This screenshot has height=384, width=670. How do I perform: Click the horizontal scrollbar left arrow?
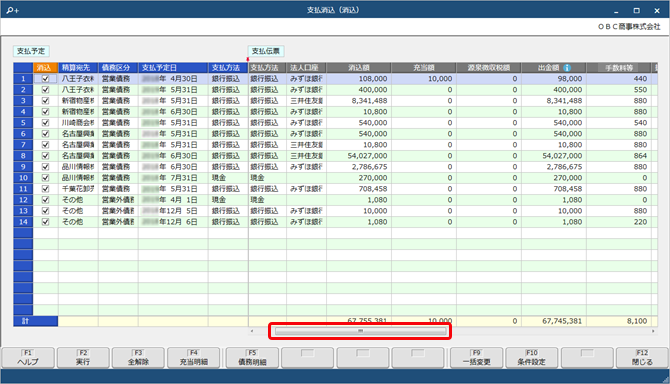pos(252,331)
